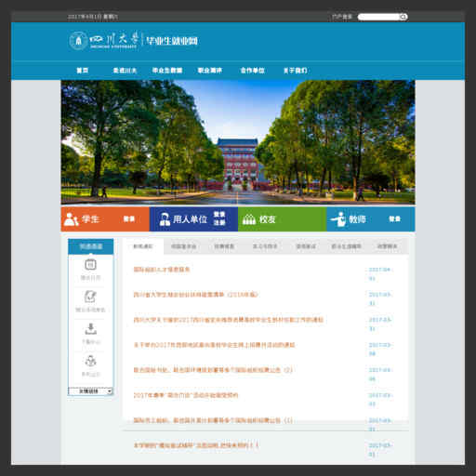Click the student login link

[x=129, y=219]
